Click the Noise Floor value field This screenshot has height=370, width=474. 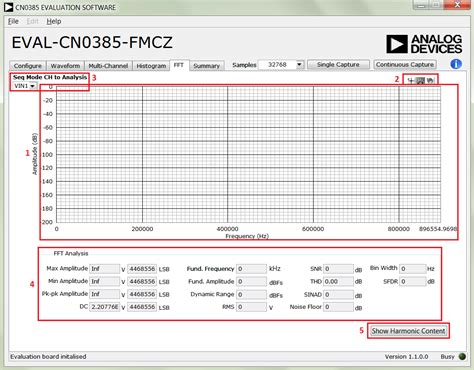coord(338,307)
